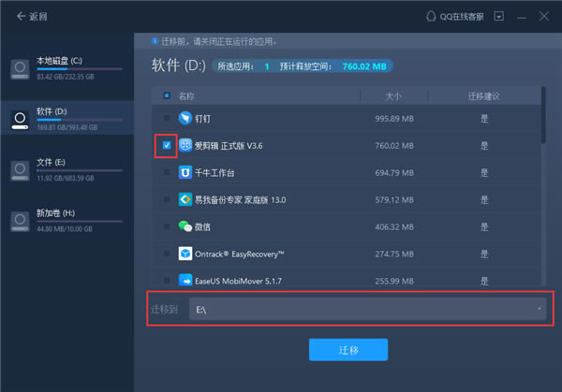Sort by the 名称 column header
Screen dimensions: 562x392
(x=186, y=96)
